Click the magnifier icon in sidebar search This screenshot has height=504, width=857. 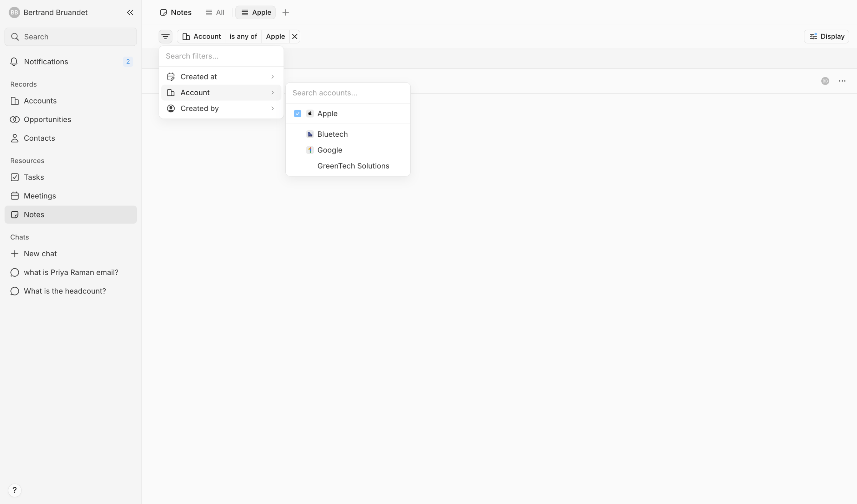click(x=15, y=37)
